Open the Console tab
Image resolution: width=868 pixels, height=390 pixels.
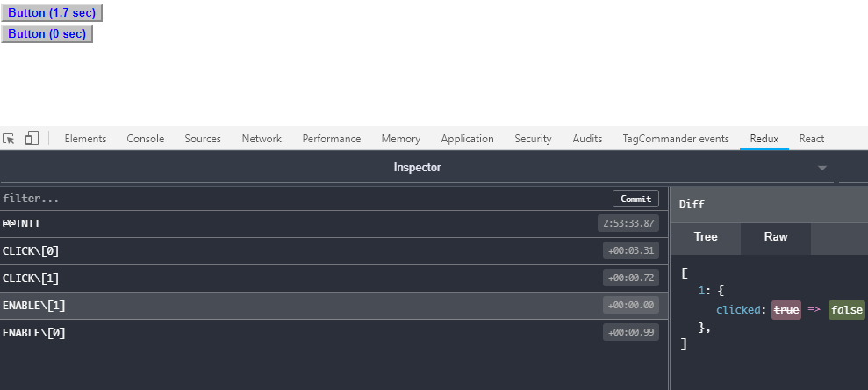[146, 139]
